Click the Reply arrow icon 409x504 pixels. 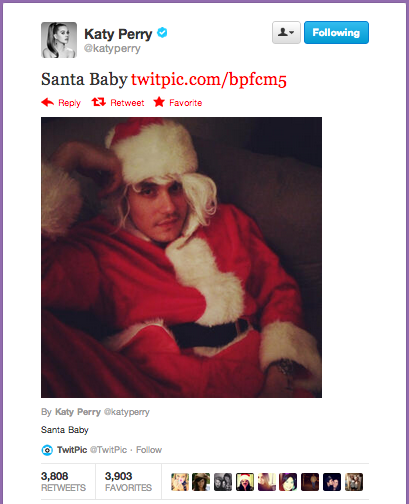coord(48,102)
